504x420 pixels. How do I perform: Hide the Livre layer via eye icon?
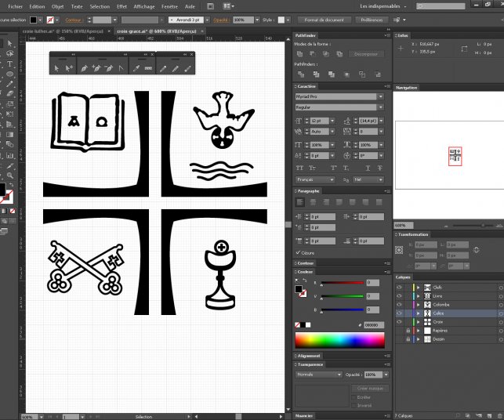399,296
